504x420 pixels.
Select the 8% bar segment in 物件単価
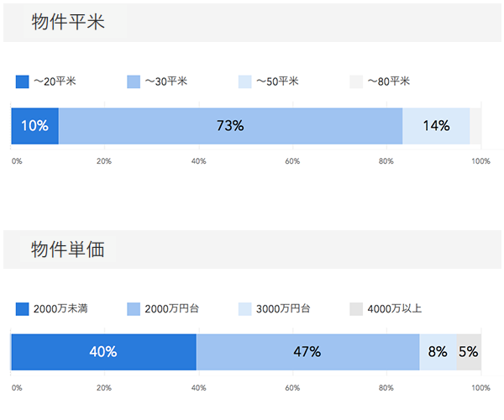tap(438, 352)
